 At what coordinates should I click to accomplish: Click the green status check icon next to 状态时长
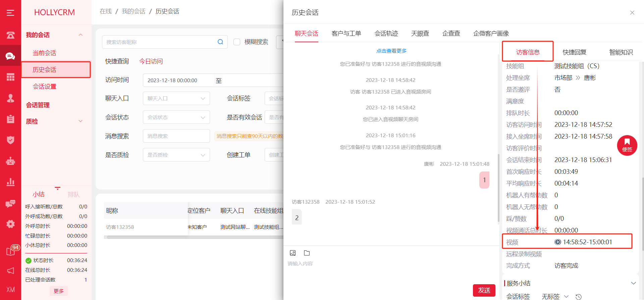point(28,260)
